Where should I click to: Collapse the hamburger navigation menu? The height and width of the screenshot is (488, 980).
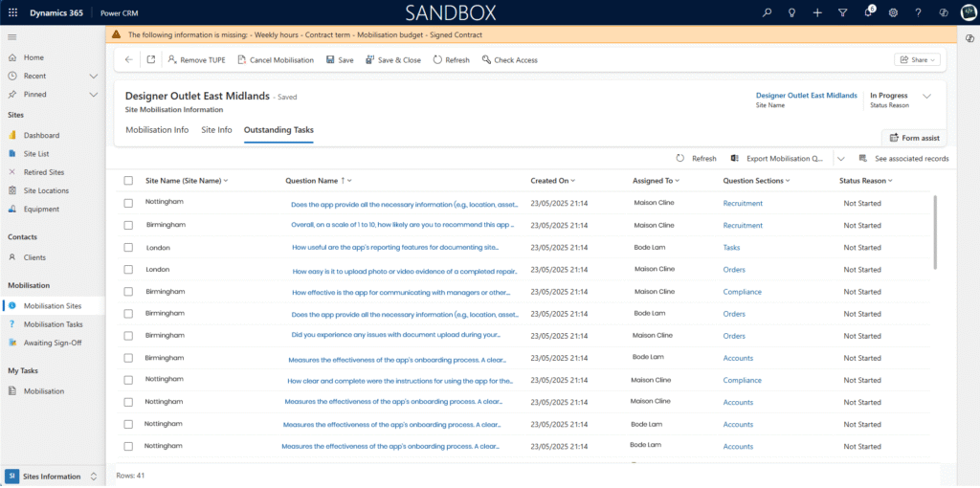pos(12,36)
